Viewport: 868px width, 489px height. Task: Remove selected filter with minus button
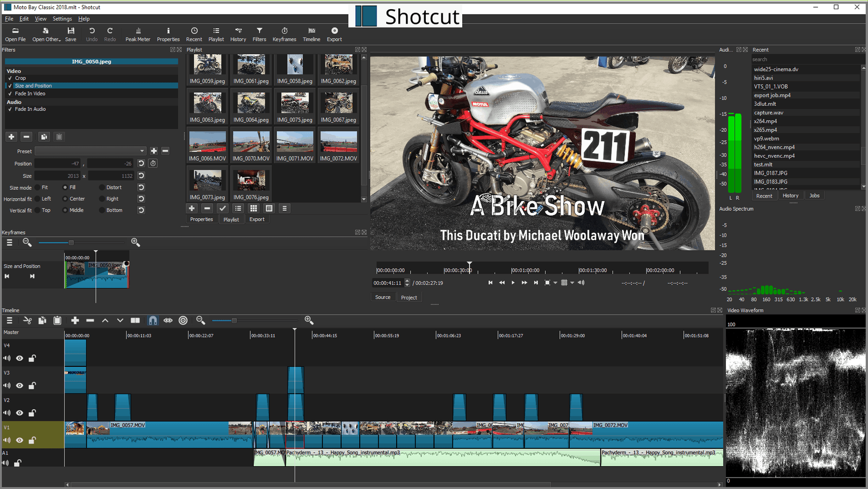click(27, 137)
